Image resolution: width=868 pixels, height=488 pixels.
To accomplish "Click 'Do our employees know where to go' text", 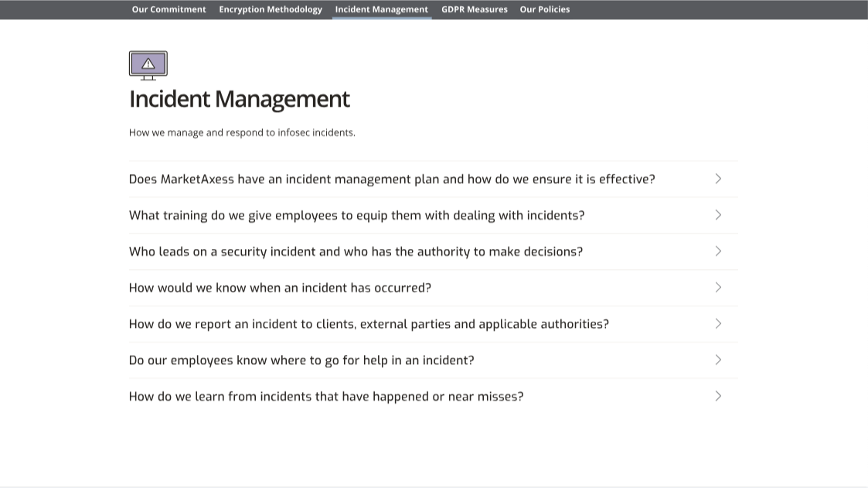I will 301,360.
